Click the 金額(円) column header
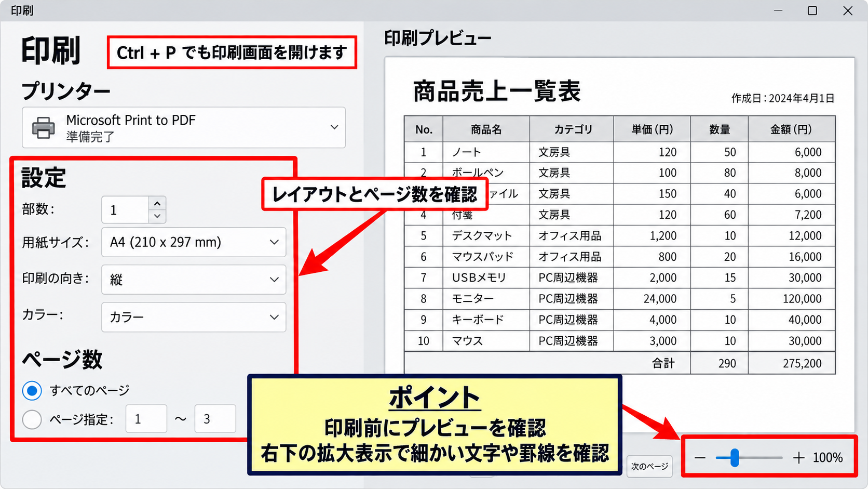Viewport: 868px width, 489px height. point(792,129)
